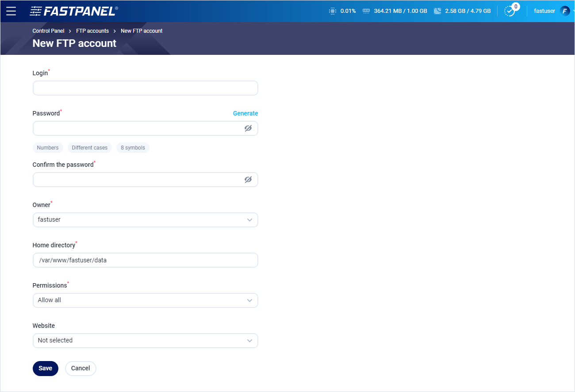Open the task queue notifications icon
This screenshot has width=575, height=392.
[x=510, y=11]
